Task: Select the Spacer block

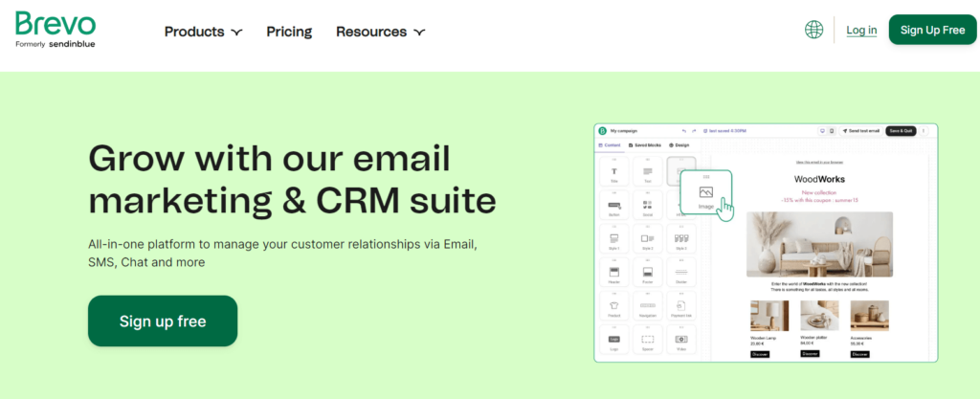Action: coord(648,341)
